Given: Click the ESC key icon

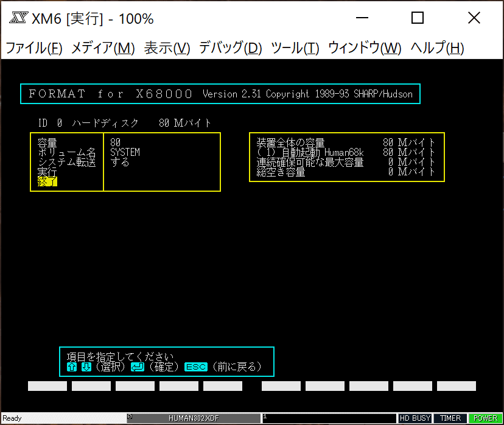Looking at the screenshot, I should [x=196, y=367].
